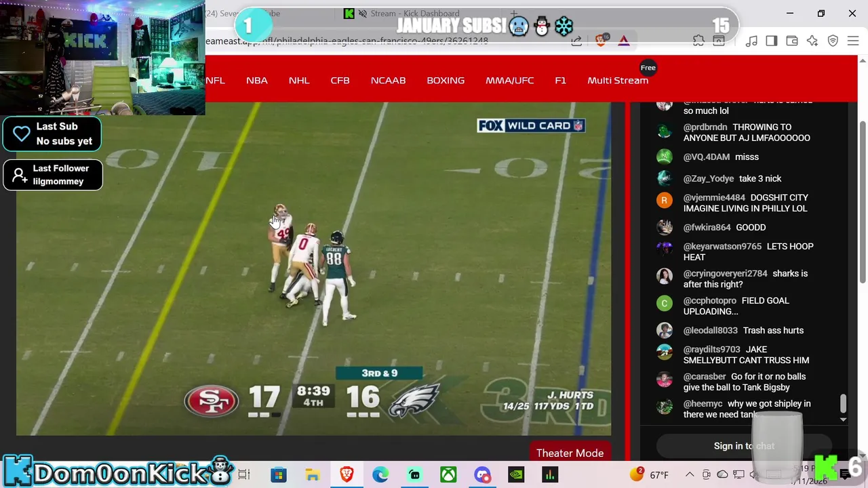
Task: Open the BOXING category
Action: (446, 80)
